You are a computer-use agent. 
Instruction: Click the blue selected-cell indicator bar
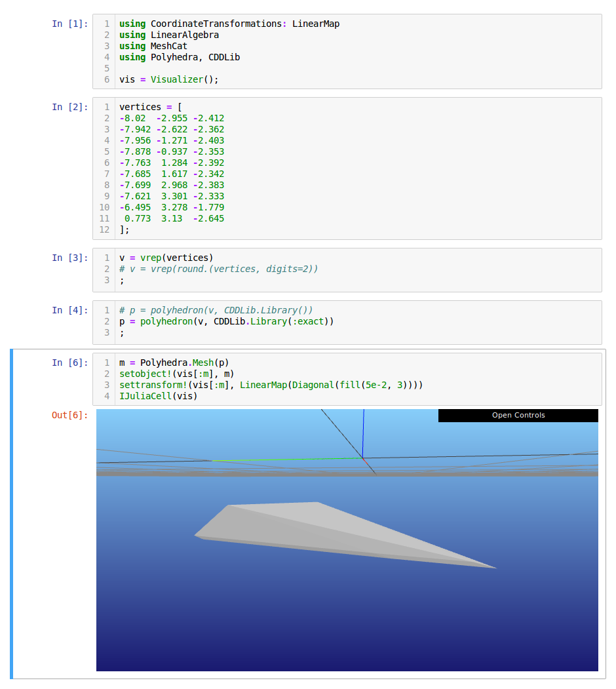tap(11, 514)
